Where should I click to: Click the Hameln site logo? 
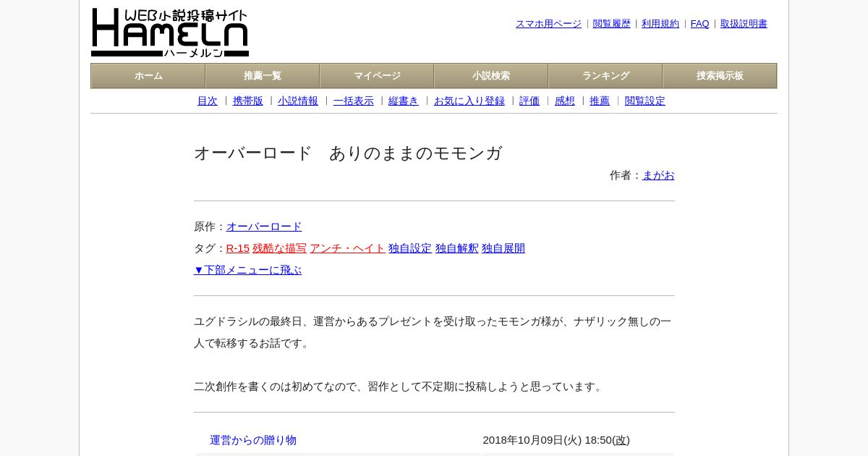tap(170, 33)
